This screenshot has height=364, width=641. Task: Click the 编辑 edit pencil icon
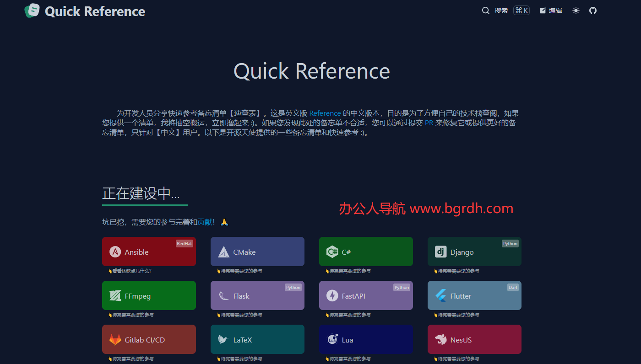pos(543,11)
